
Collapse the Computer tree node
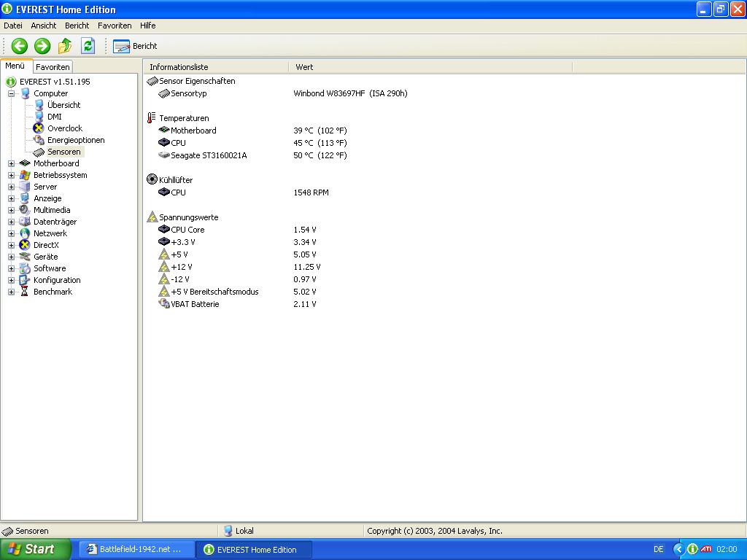tap(11, 94)
